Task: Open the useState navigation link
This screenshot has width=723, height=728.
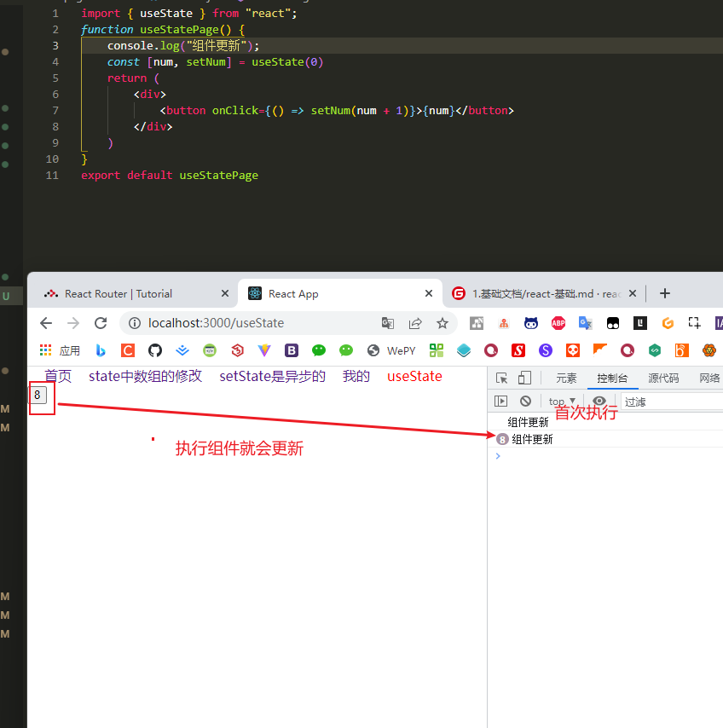Action: tap(414, 376)
